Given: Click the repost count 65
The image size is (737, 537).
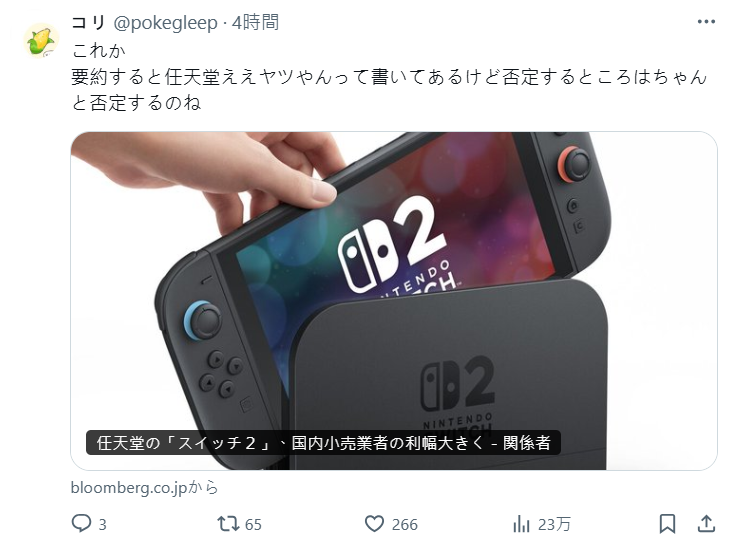Looking at the screenshot, I should pyautogui.click(x=253, y=524).
